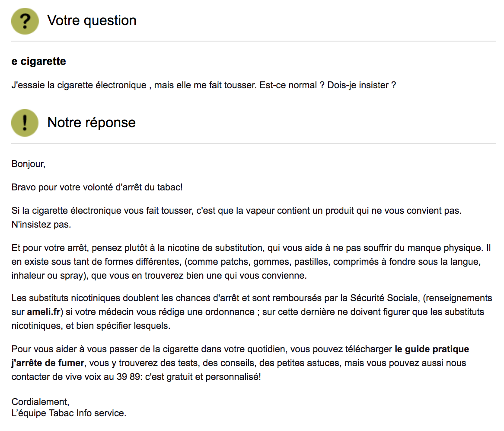
Task: Click the question text about coughing
Action: pos(204,85)
